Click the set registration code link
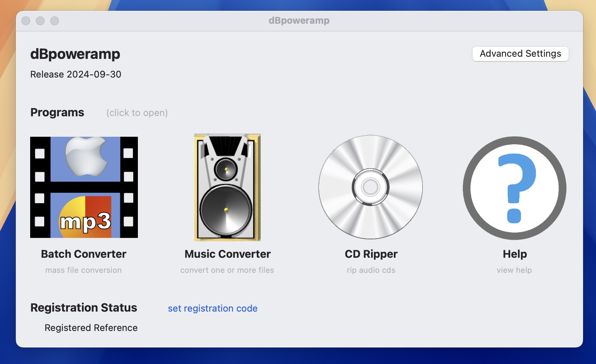Image resolution: width=596 pixels, height=364 pixels. (x=213, y=308)
